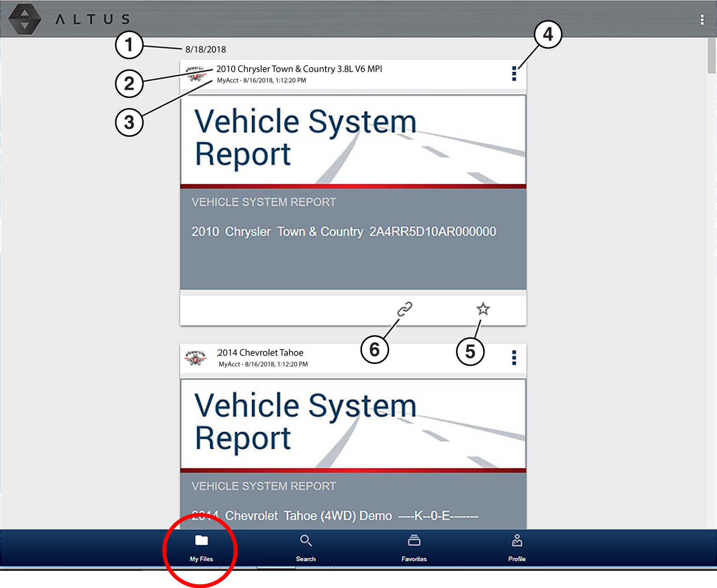717x588 pixels.
Task: Click the My Files folder icon
Action: [201, 540]
